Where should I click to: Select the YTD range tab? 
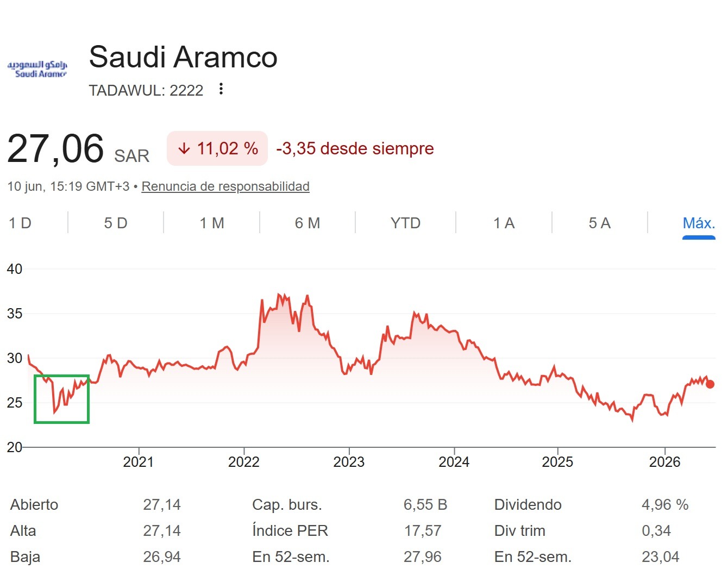[405, 223]
